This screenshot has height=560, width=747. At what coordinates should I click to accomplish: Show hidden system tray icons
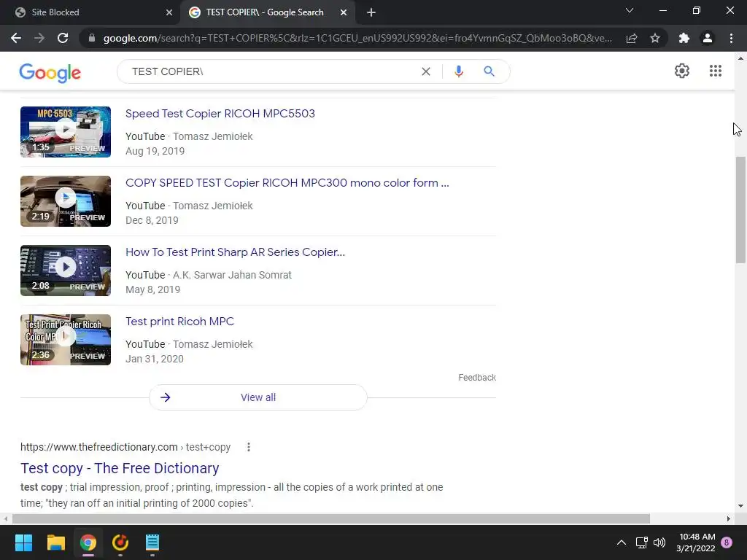tap(622, 542)
